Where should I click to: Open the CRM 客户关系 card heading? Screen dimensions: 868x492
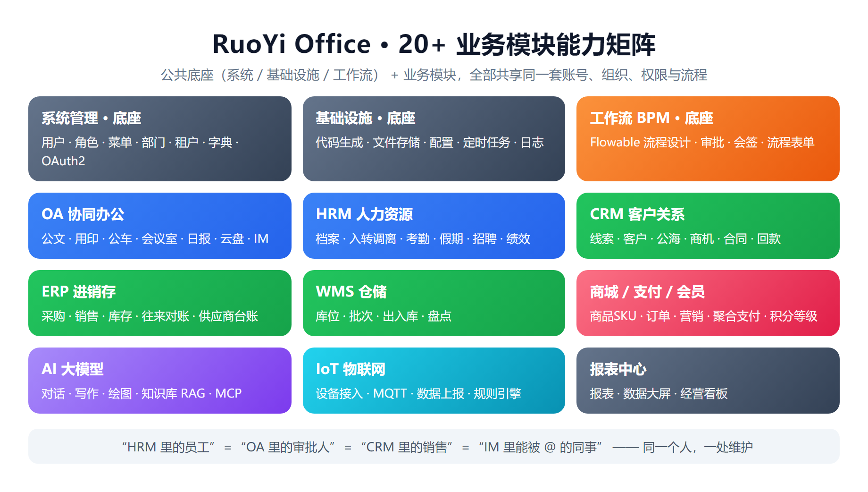637,214
